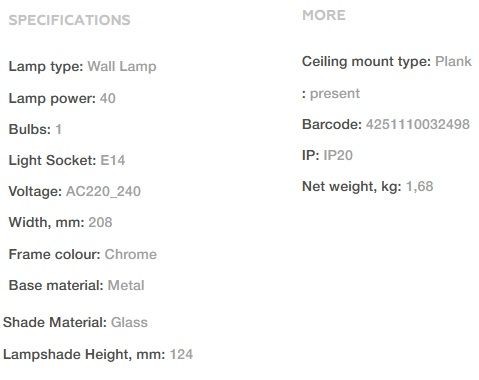
Task: Click the Barcode number 4251110032498
Action: click(x=418, y=124)
